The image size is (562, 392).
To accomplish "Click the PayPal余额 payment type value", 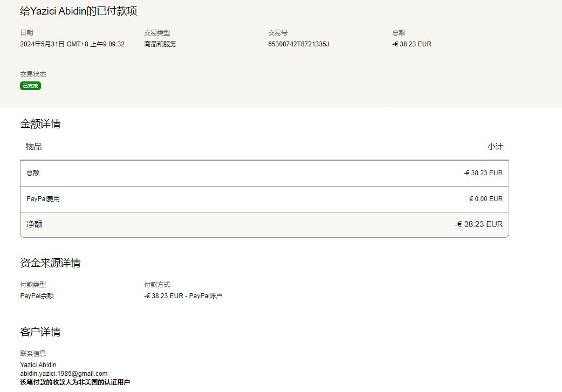I will pos(37,296).
